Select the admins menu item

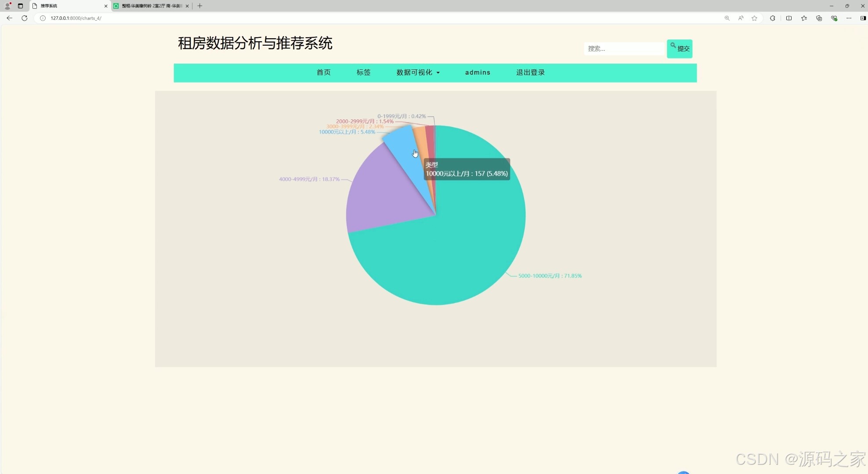point(477,72)
